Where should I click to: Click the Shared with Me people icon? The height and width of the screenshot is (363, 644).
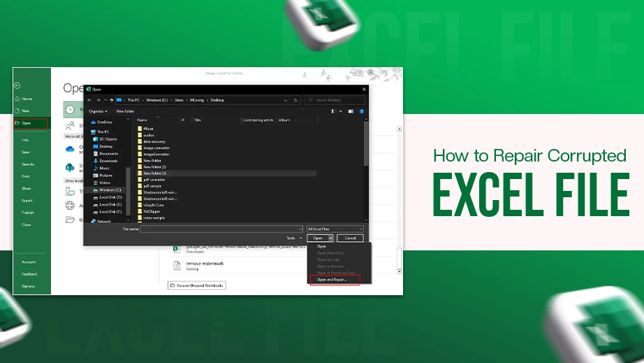pos(71,125)
